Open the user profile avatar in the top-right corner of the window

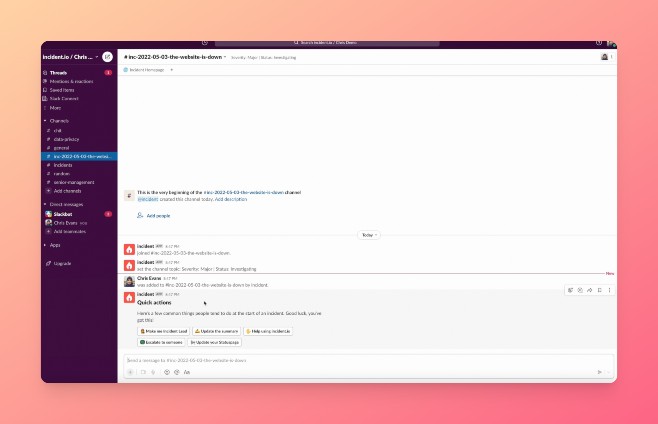click(x=611, y=44)
